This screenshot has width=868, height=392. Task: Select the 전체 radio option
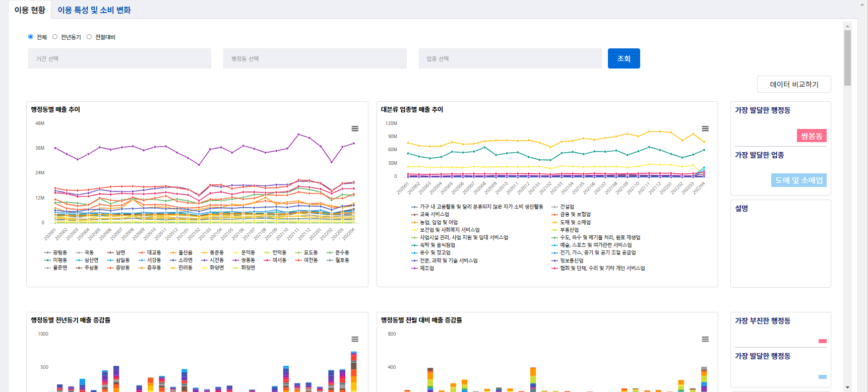point(31,37)
